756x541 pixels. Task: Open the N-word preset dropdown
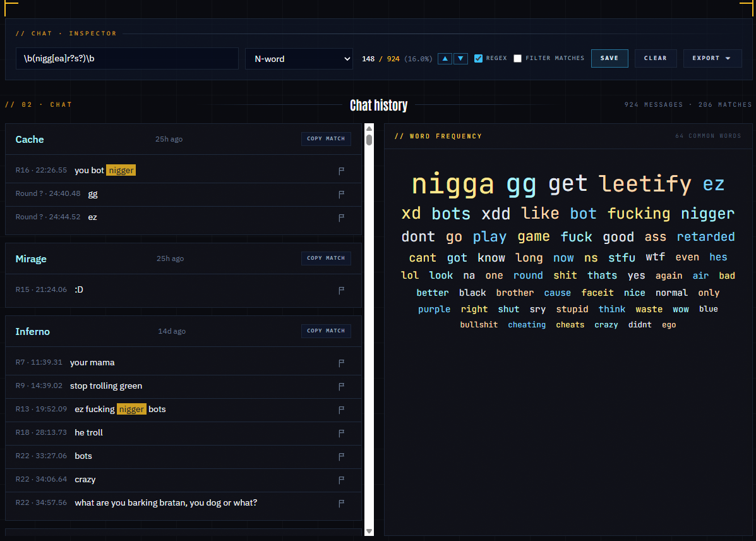pos(299,59)
